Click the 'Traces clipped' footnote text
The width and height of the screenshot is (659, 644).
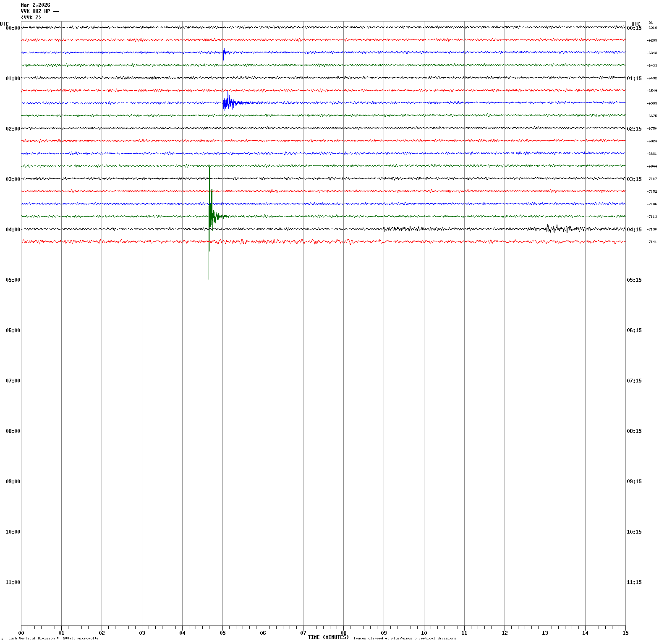coord(404,638)
